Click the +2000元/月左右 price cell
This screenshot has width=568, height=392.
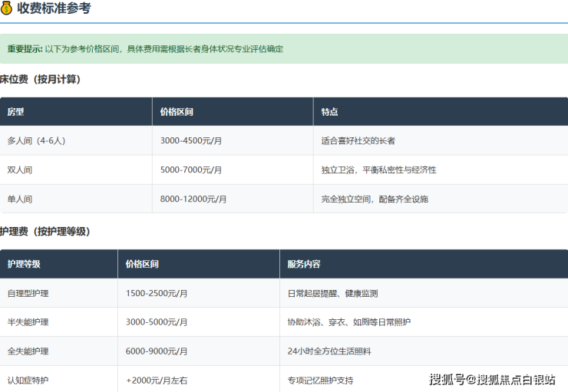[x=199, y=379]
